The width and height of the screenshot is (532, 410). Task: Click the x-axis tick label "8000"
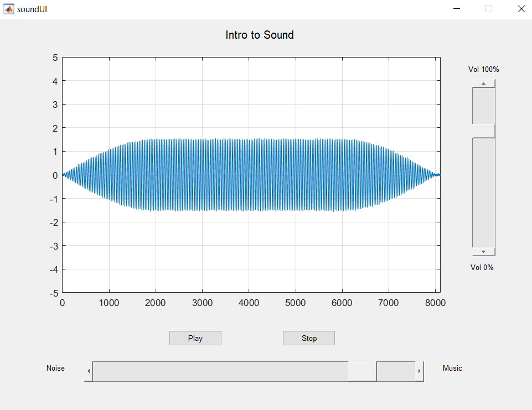[x=435, y=303]
